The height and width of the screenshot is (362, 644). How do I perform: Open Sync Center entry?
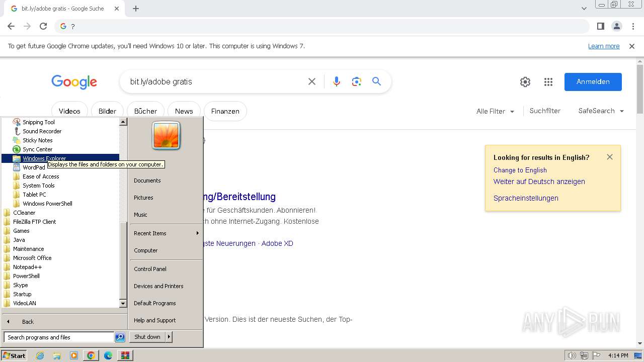point(37,149)
